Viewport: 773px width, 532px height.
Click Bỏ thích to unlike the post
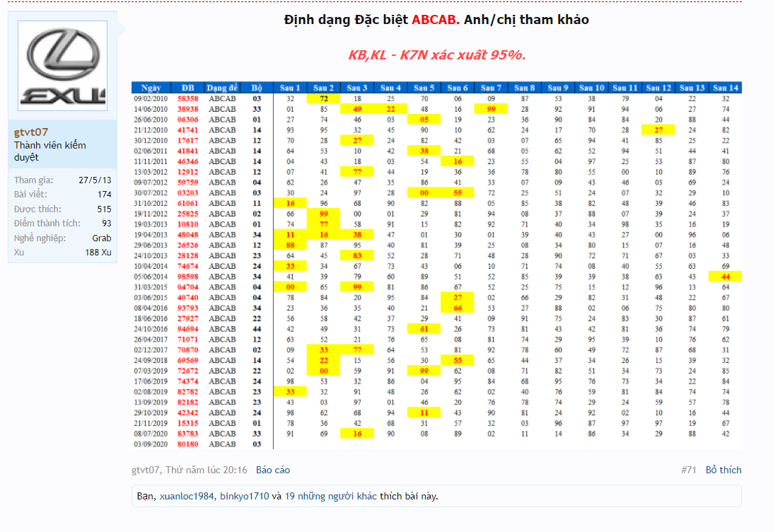(723, 470)
